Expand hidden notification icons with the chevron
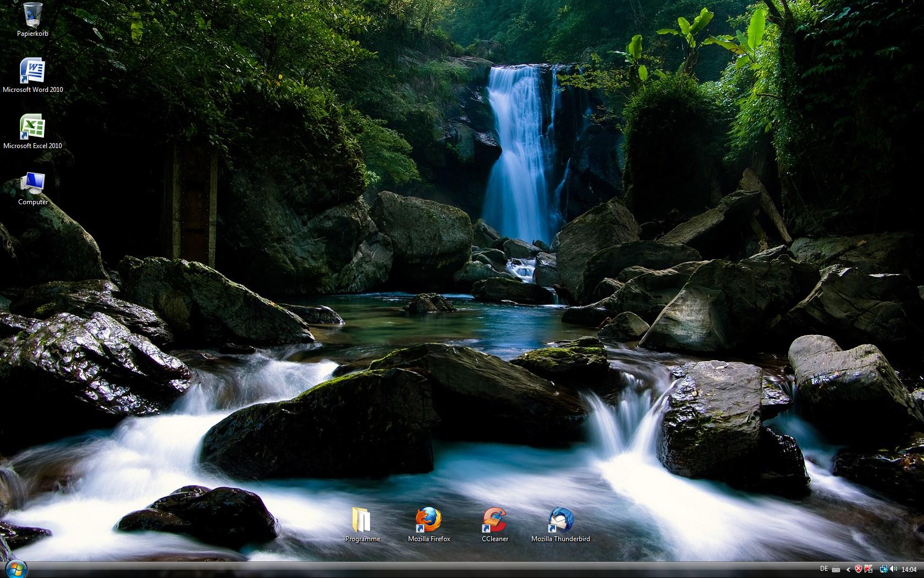The height and width of the screenshot is (578, 924). coord(849,569)
